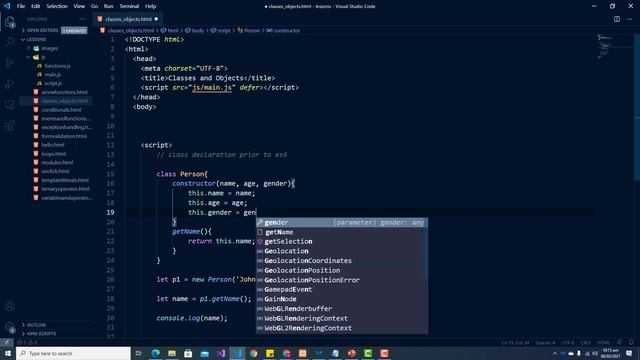The image size is (640, 360).
Task: Click the split editor right icon
Action: [617, 19]
